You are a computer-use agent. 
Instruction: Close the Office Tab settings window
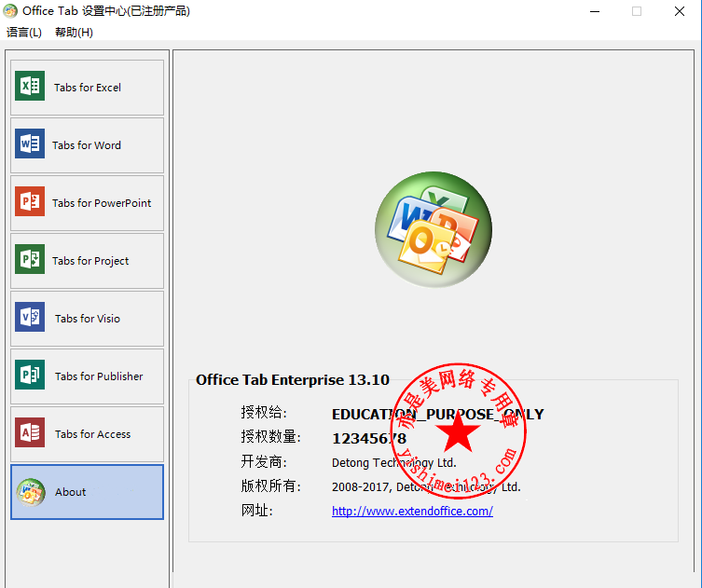pyautogui.click(x=680, y=11)
